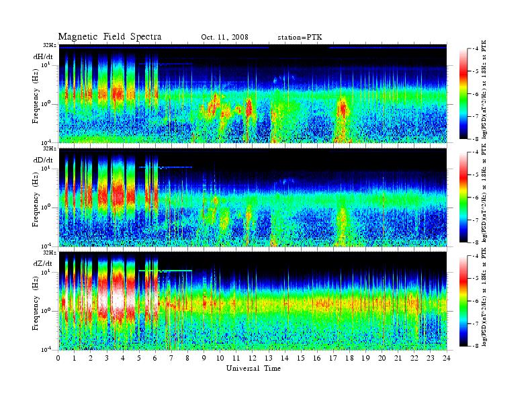Click the "-4" value on the dZ/dt color scale
The width and height of the screenshot is (532, 411).
[x=474, y=256]
